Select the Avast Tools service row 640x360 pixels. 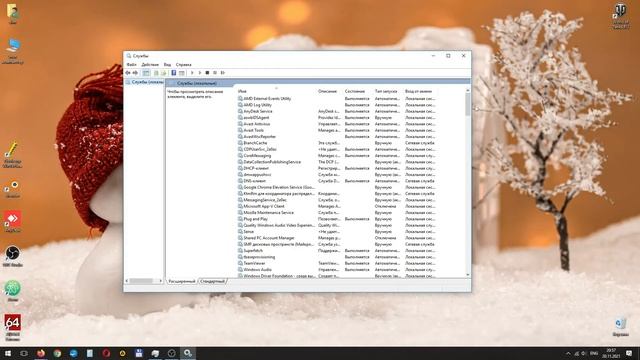[337, 130]
